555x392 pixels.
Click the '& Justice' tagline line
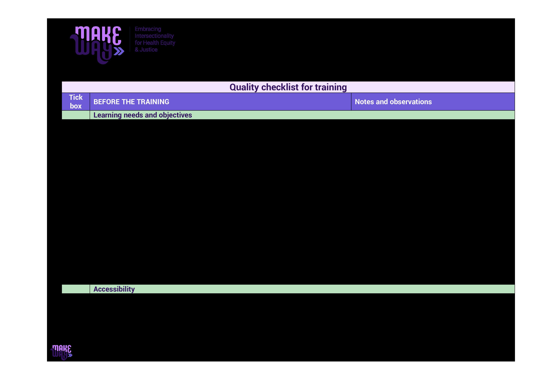coord(146,50)
